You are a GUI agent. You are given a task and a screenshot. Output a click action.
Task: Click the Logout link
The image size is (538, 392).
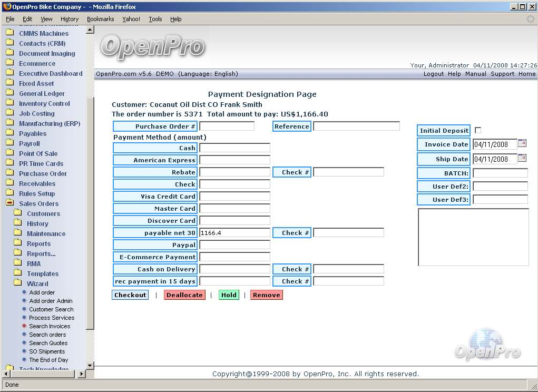click(434, 74)
